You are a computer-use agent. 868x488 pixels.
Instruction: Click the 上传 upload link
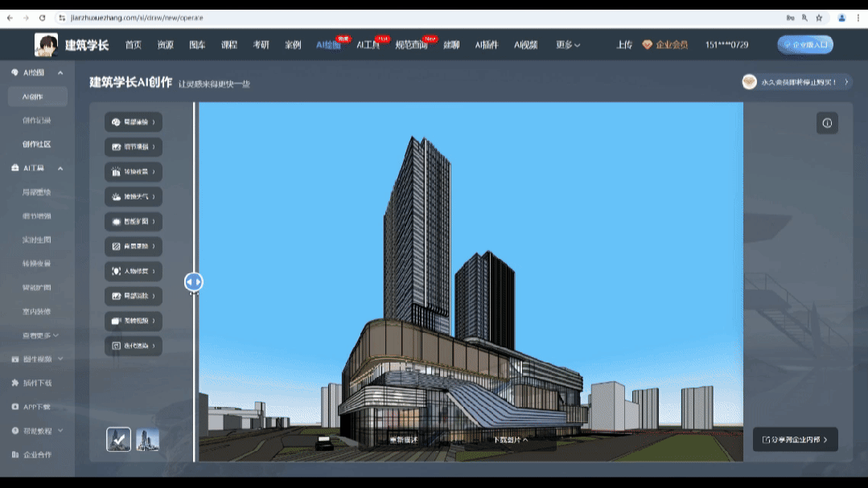(x=624, y=45)
